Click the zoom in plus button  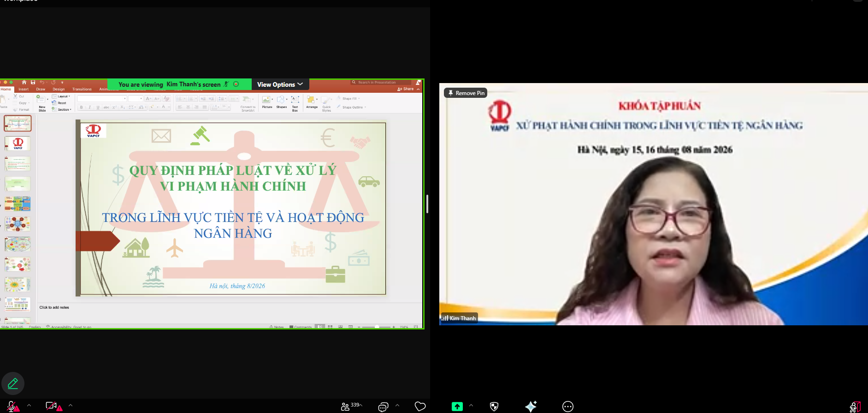tap(394, 327)
